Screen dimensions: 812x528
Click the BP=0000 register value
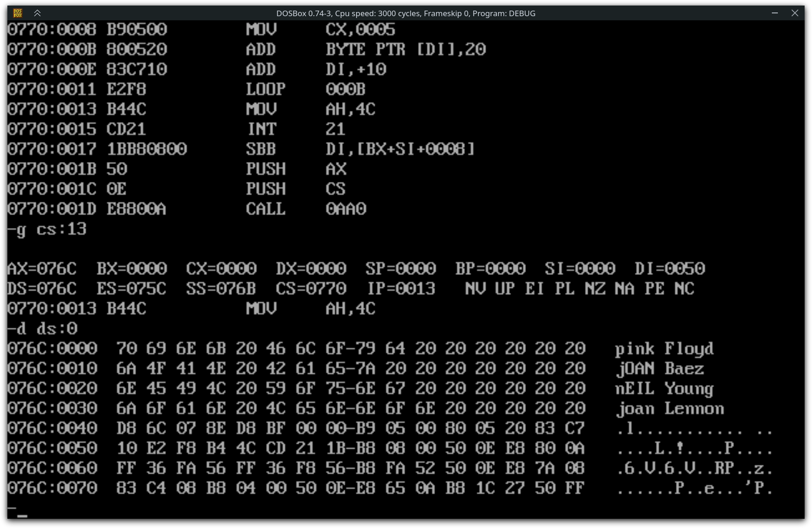(490, 269)
